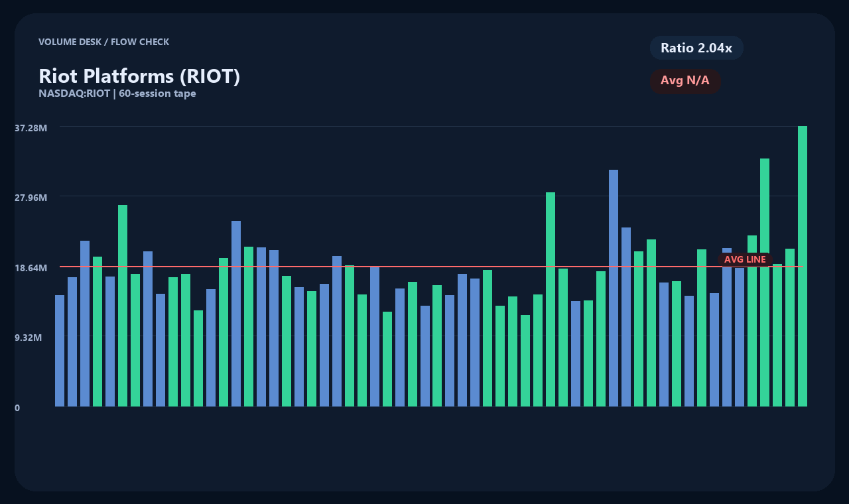849x504 pixels.
Task: Click the tallest green bar at the far right
Action: tap(803, 266)
